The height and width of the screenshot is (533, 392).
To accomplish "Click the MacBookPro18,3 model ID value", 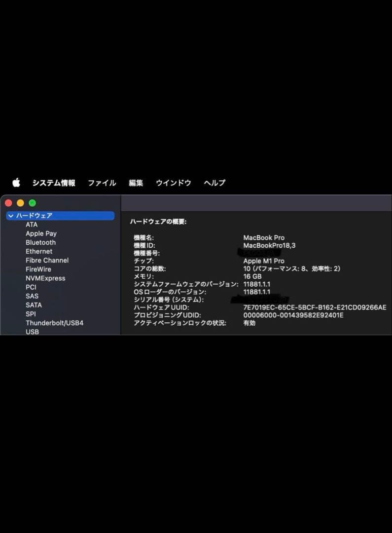I will (269, 245).
